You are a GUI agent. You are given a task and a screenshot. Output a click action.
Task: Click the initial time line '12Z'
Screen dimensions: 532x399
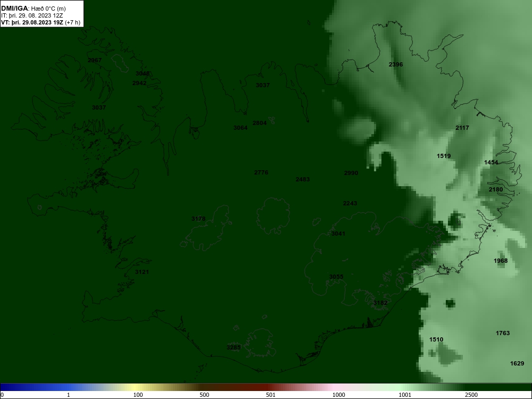pyautogui.click(x=59, y=15)
